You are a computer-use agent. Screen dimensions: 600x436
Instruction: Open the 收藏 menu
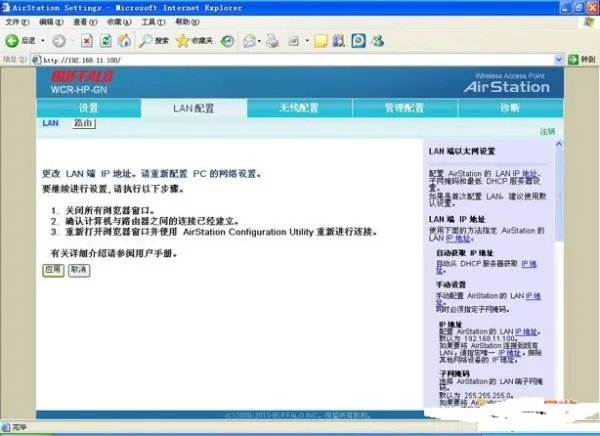click(119, 22)
